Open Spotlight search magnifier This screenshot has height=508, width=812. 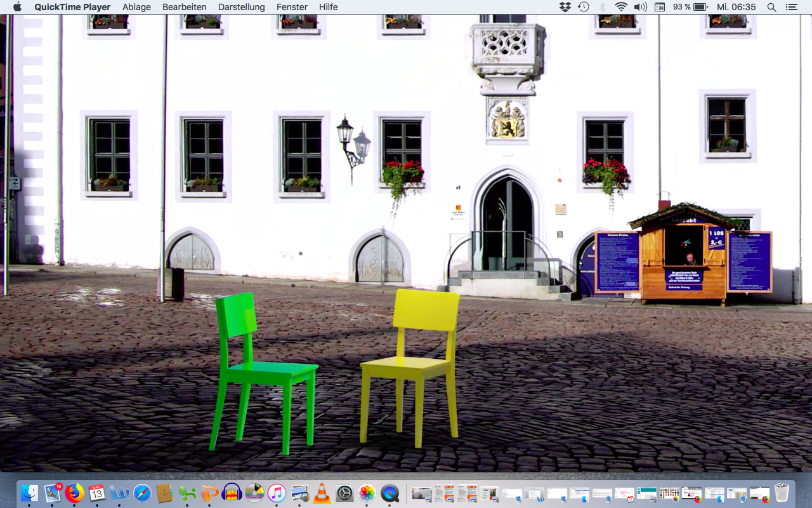tap(771, 7)
